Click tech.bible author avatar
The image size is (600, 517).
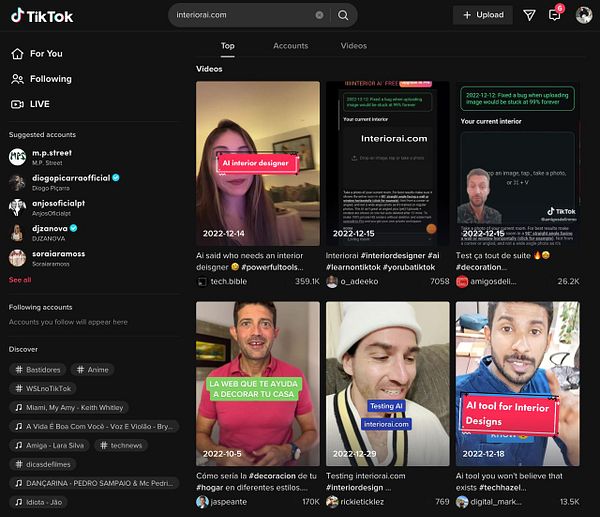click(x=202, y=282)
